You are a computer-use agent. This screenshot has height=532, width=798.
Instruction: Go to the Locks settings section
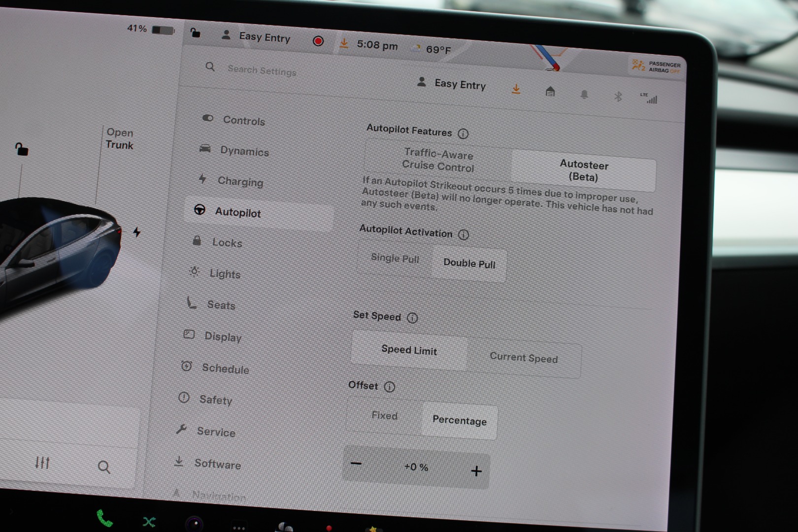pyautogui.click(x=227, y=243)
